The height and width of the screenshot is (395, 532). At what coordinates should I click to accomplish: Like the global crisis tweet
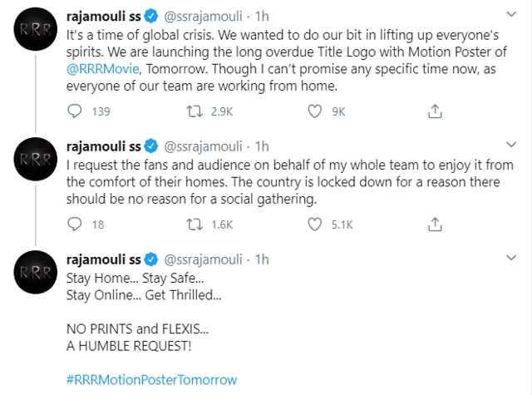pyautogui.click(x=314, y=111)
